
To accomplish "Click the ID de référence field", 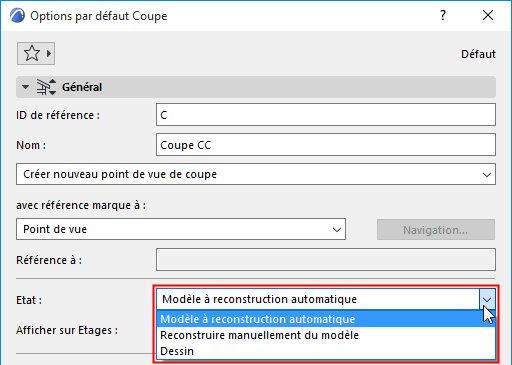I will pos(326,115).
